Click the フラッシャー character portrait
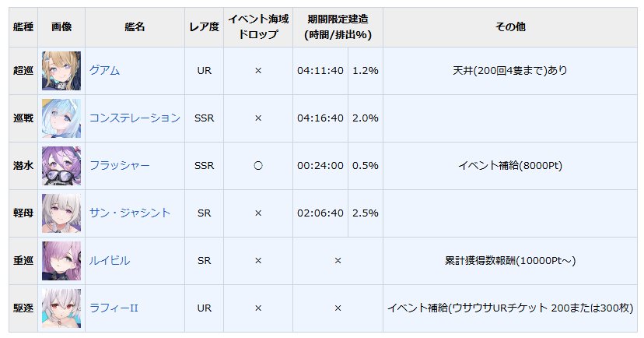644x338 pixels. point(61,166)
